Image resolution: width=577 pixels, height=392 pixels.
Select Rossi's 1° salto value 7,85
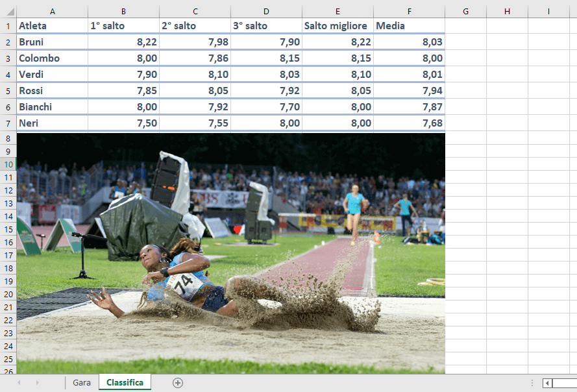(123, 91)
